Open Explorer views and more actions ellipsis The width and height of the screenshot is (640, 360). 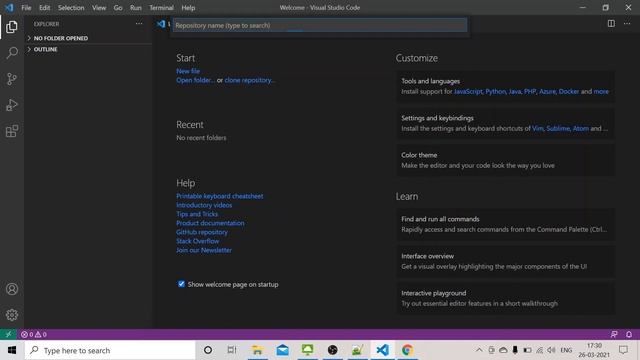(139, 24)
